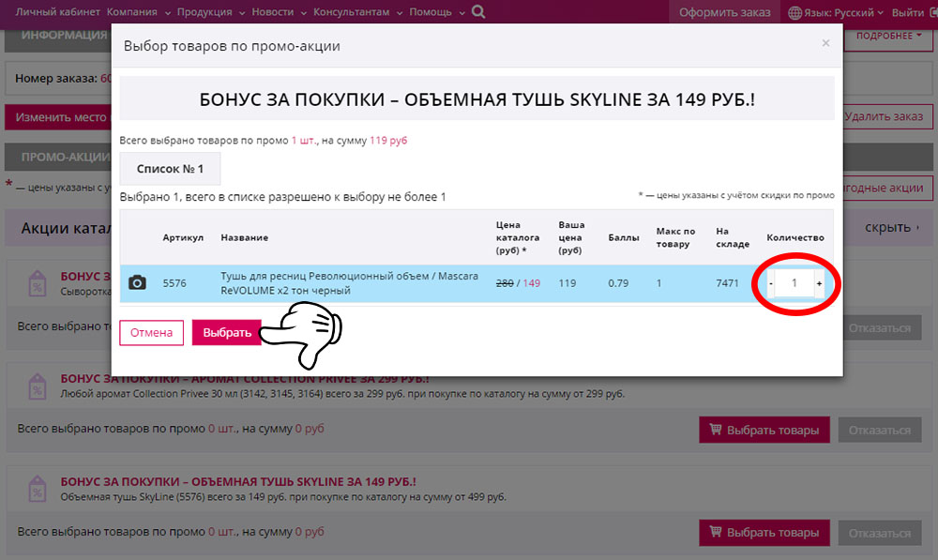Select the Список № 1 tab
This screenshot has height=560, width=938.
click(x=170, y=169)
